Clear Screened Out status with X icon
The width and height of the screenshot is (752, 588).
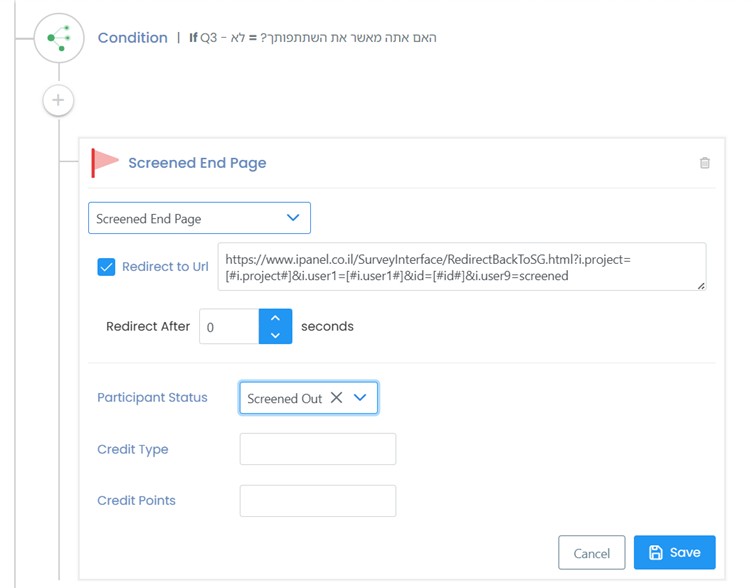337,398
